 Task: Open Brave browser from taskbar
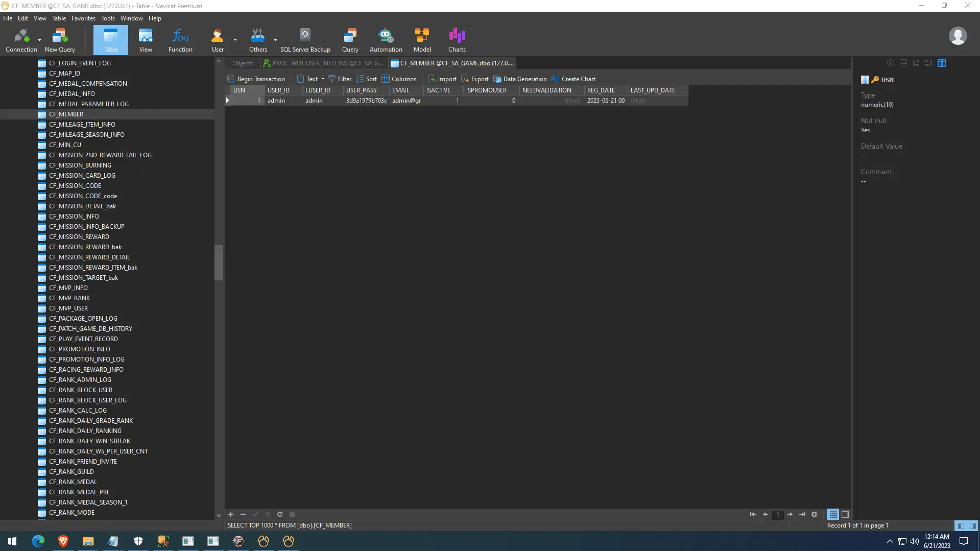coord(63,541)
